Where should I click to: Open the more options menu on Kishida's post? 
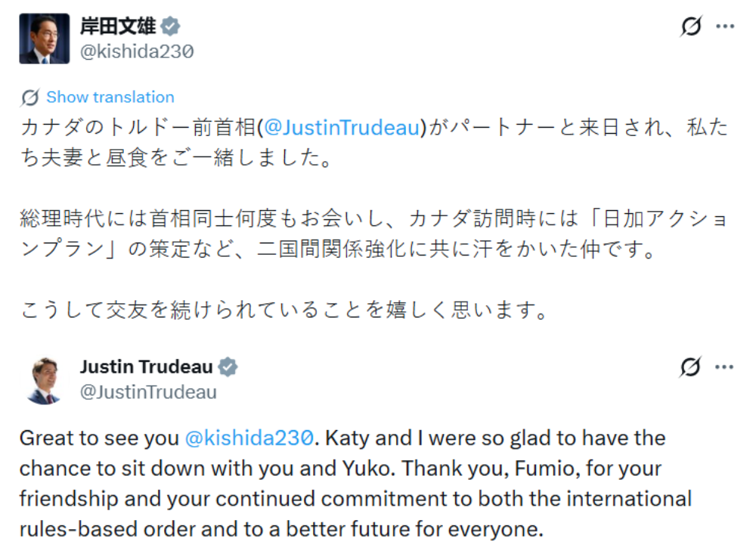pyautogui.click(x=725, y=26)
